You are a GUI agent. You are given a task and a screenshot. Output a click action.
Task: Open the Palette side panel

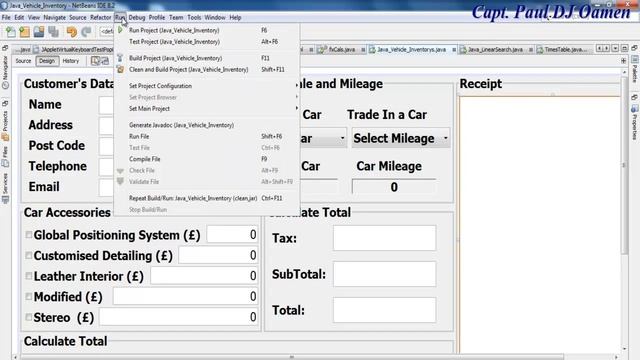(x=634, y=70)
